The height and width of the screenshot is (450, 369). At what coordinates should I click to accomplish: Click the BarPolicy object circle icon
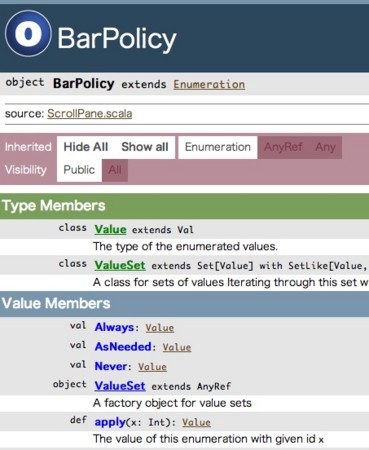pyautogui.click(x=28, y=33)
